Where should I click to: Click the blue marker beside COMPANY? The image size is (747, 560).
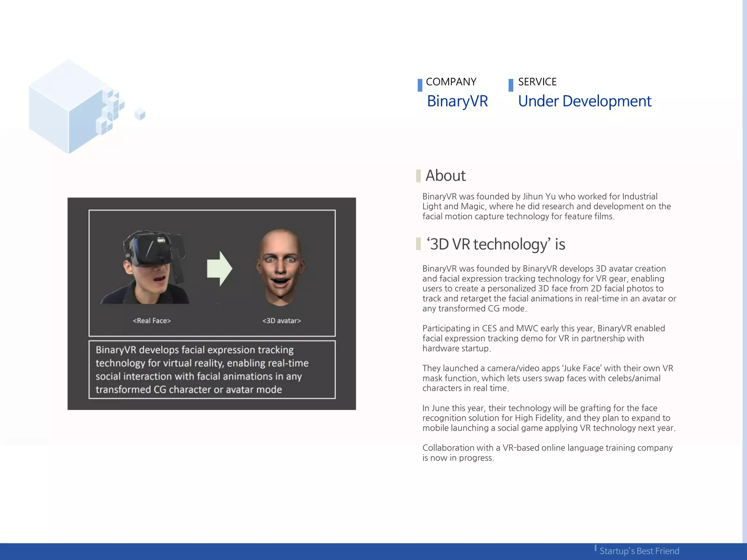coord(420,85)
